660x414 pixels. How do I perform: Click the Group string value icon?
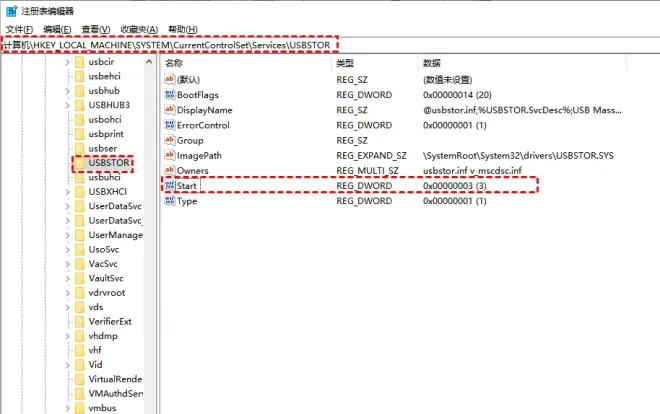(x=170, y=140)
